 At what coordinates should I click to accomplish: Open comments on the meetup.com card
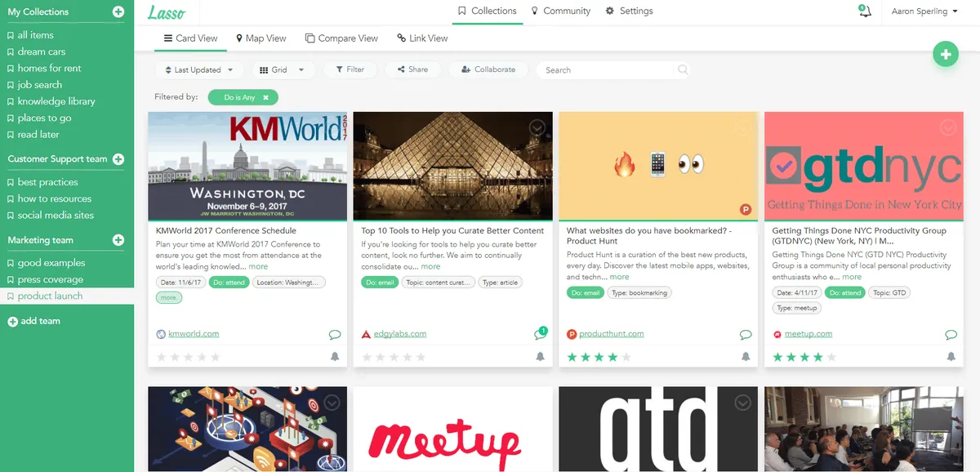(951, 335)
